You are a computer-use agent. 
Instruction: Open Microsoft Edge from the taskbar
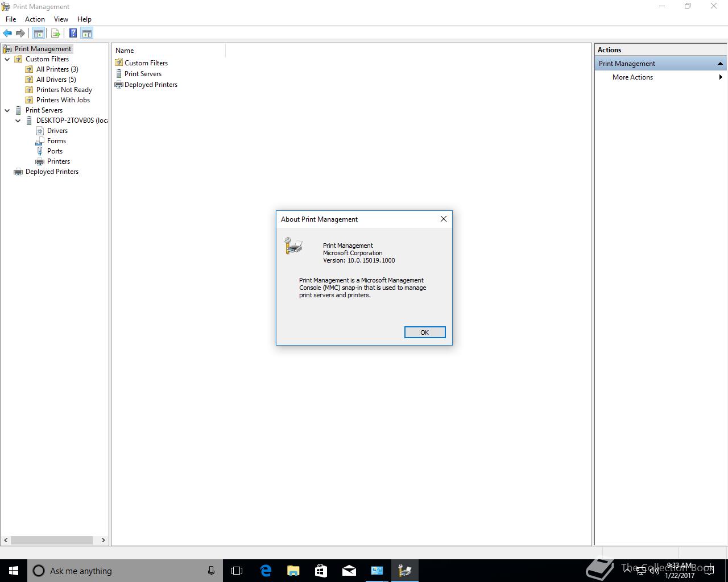[x=265, y=571]
